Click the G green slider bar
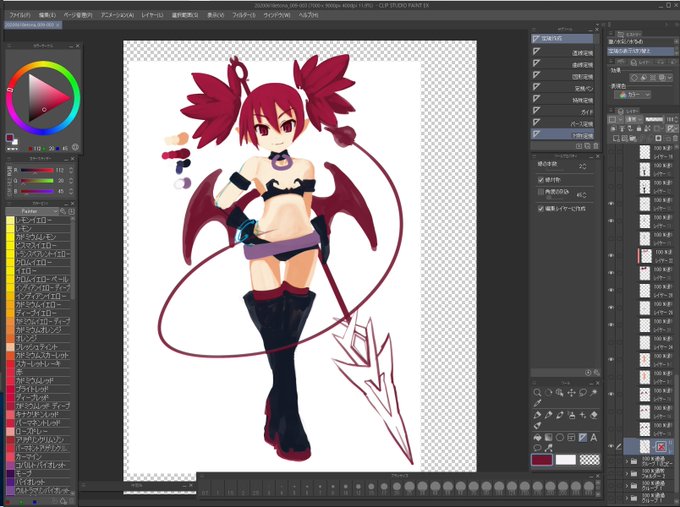 (37, 181)
